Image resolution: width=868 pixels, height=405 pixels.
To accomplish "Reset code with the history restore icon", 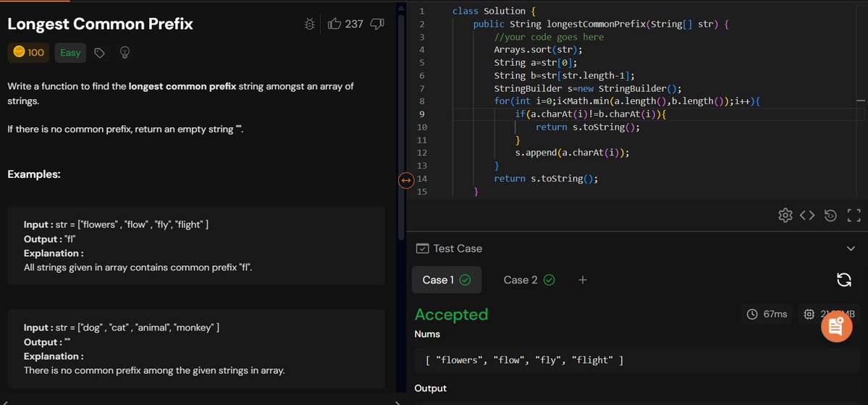I will click(x=830, y=216).
